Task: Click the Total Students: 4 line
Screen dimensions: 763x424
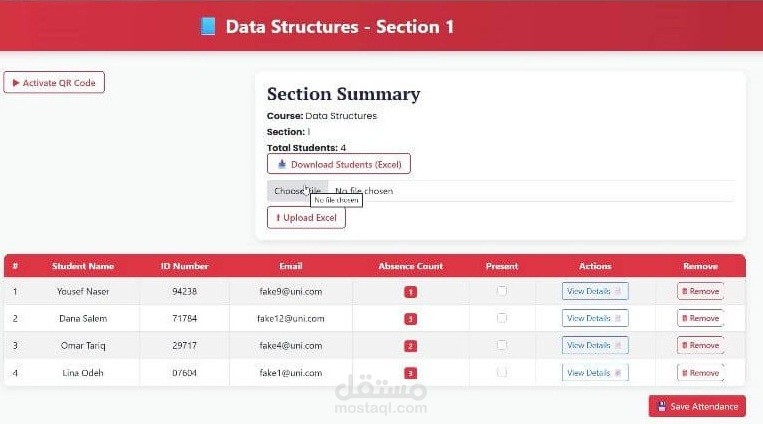Action: click(x=307, y=147)
